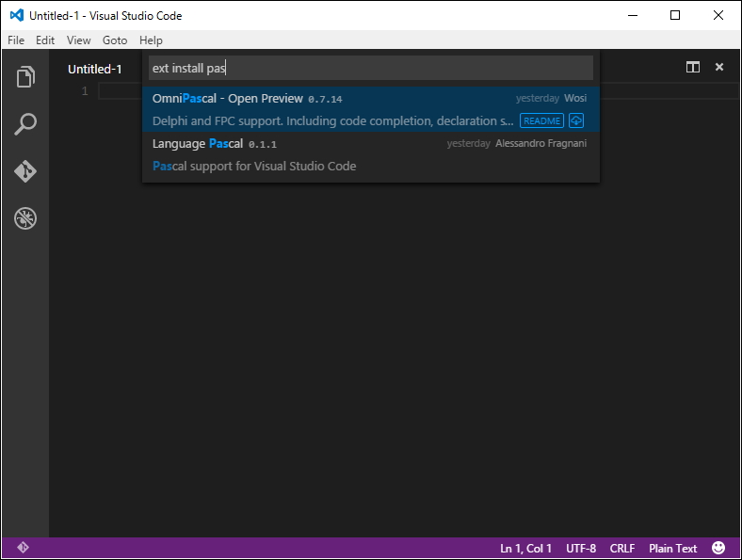The width and height of the screenshot is (742, 560).
Task: Open the Git source control view
Action: coord(25,171)
